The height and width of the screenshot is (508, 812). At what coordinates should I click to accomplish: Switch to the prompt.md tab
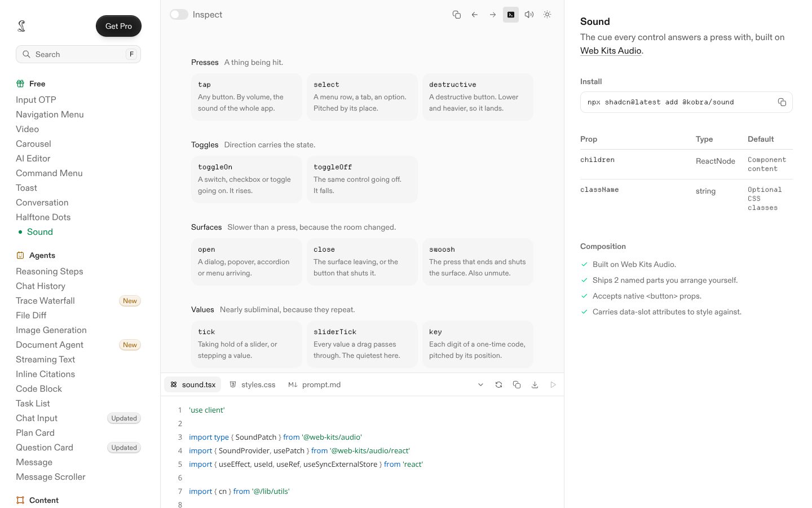pos(315,384)
